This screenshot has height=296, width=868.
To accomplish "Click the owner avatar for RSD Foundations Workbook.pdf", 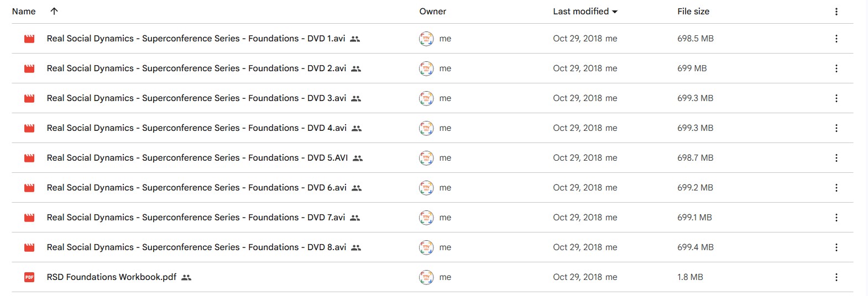I will tap(426, 277).
